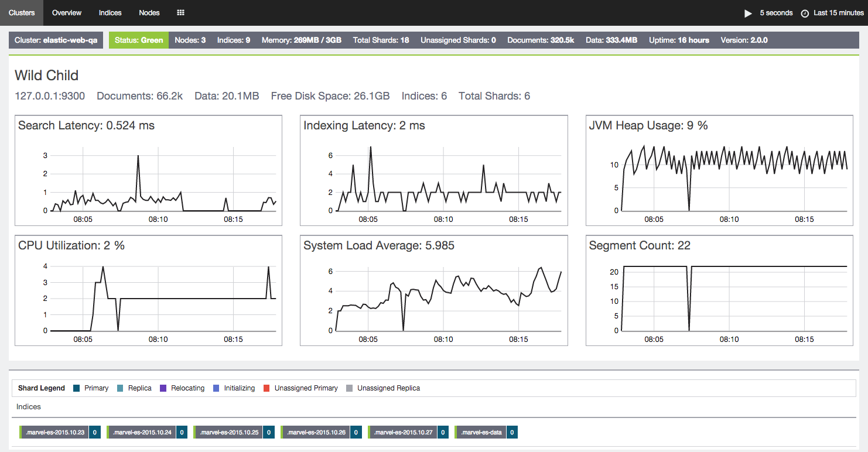Screen dimensions: 868x452
Task: Click shard 0 of .marvel-es-2015.10.23
Action: [x=94, y=433]
